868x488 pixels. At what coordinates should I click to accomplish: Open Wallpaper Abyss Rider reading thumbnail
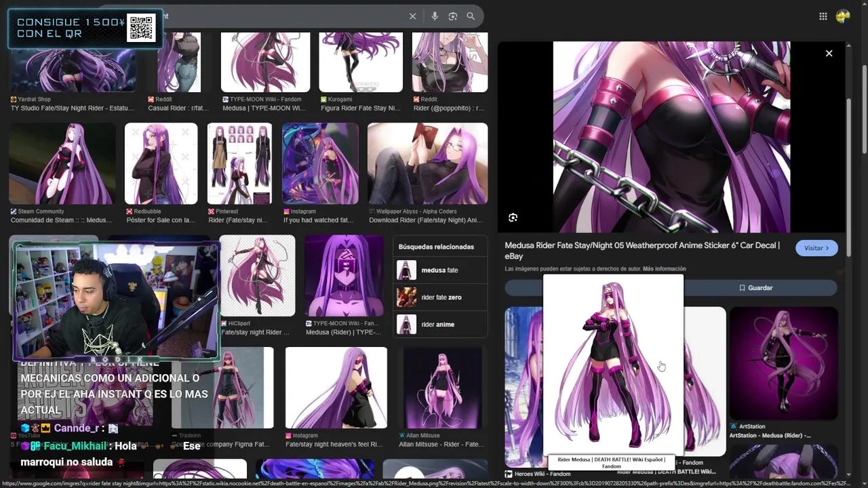click(427, 163)
